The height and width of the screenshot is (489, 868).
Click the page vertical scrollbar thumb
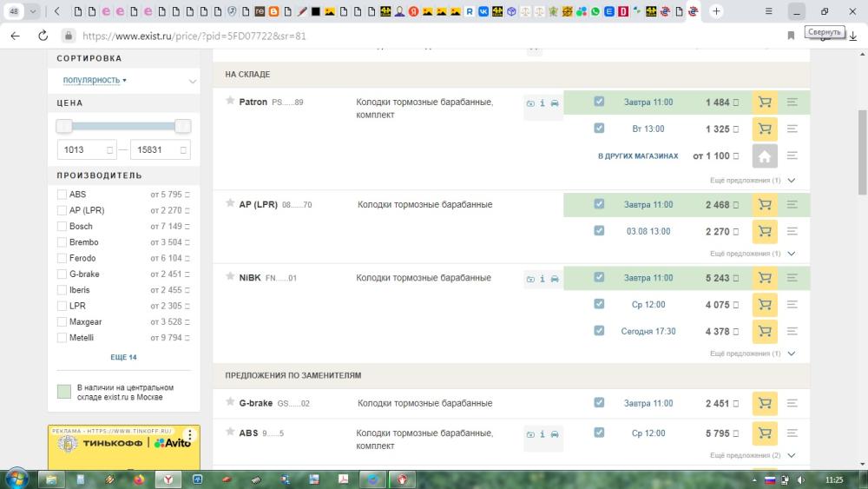pos(862,152)
